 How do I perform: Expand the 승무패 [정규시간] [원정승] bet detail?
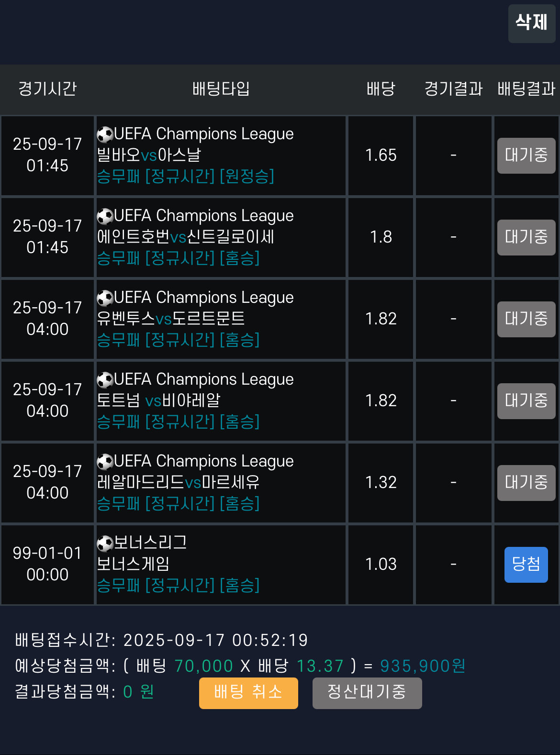[186, 177]
